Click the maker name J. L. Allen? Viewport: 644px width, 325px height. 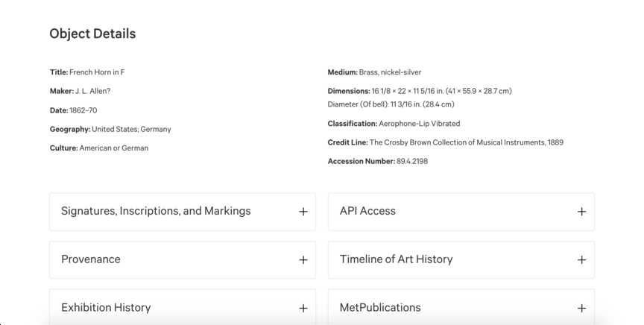tap(93, 91)
